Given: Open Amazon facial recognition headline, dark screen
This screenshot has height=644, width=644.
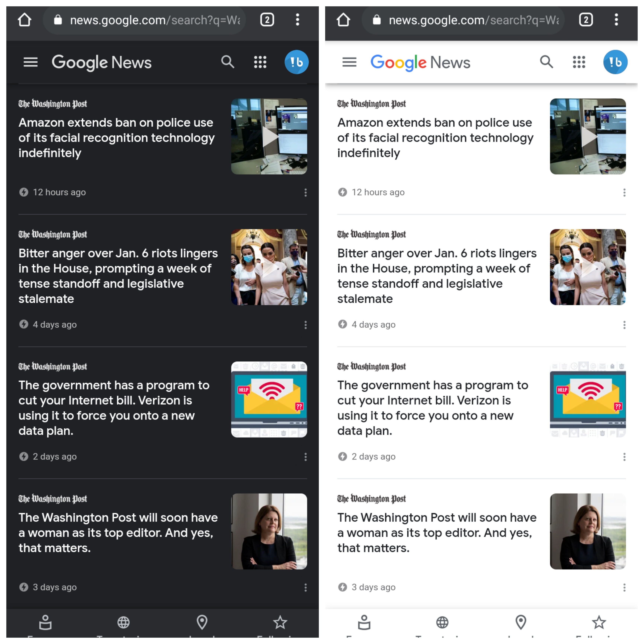Looking at the screenshot, I should tap(117, 138).
